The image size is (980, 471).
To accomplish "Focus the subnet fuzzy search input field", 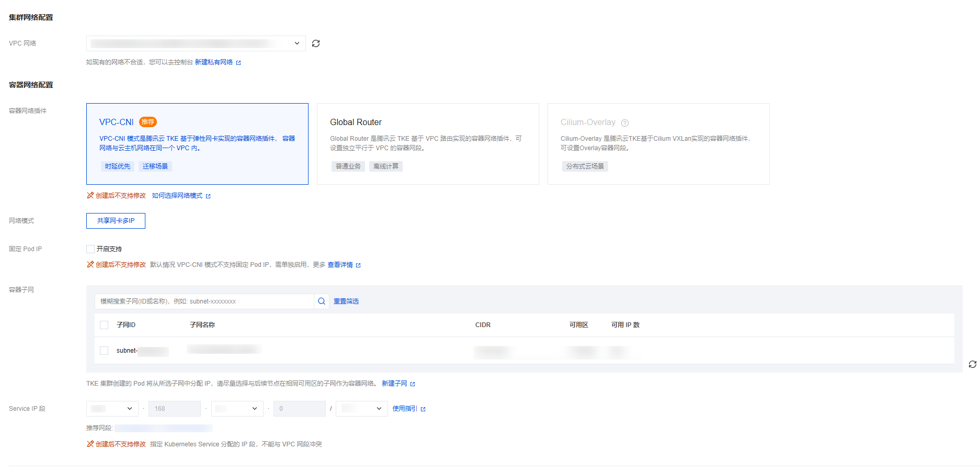I will coord(204,301).
